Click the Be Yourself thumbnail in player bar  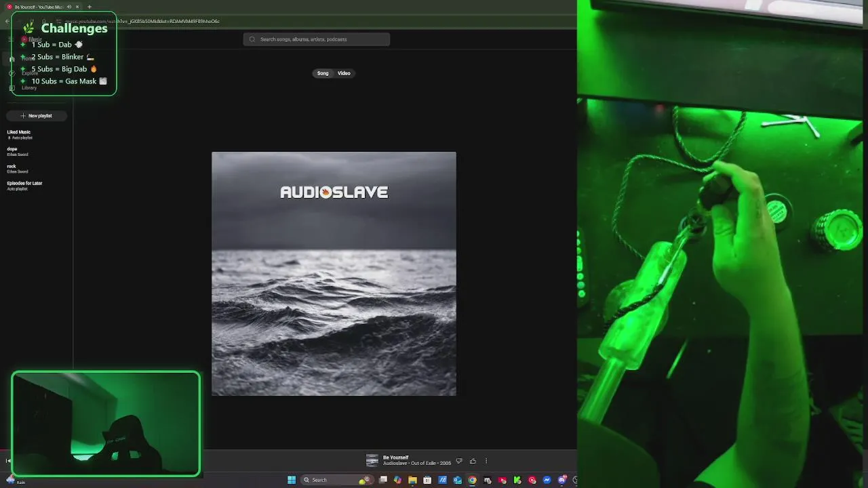point(372,461)
